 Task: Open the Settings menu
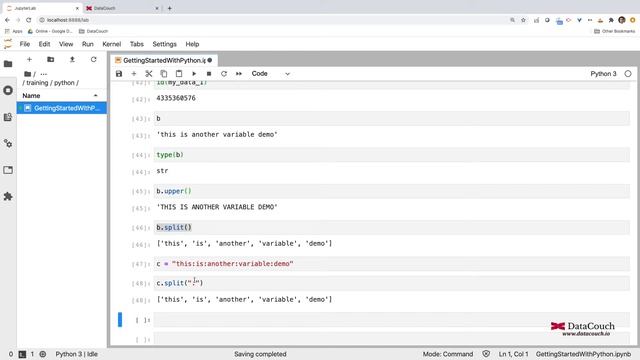164,44
